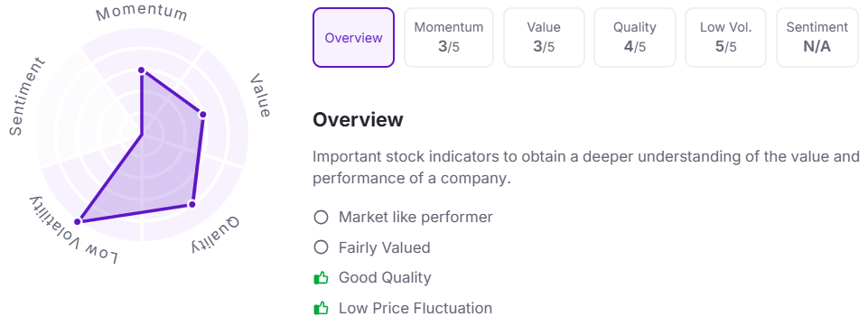The width and height of the screenshot is (868, 326).
Task: Click the Low Price Fluctuation text
Action: click(x=415, y=308)
